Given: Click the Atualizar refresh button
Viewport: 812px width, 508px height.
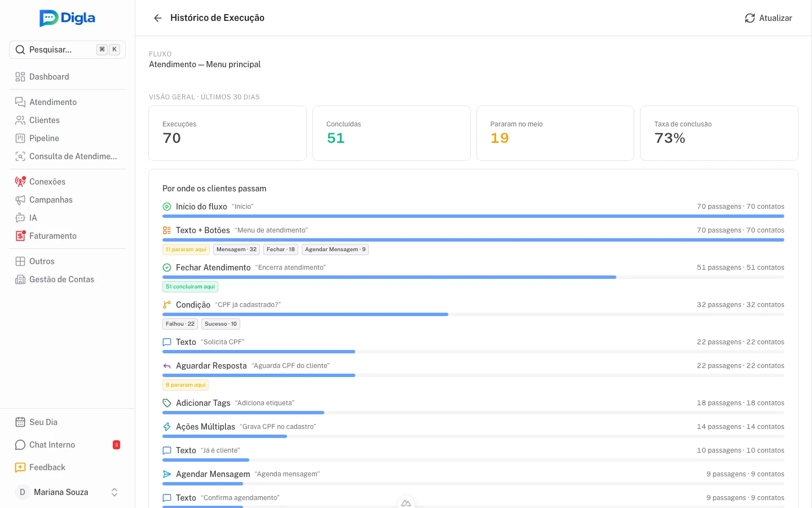Looking at the screenshot, I should [768, 18].
